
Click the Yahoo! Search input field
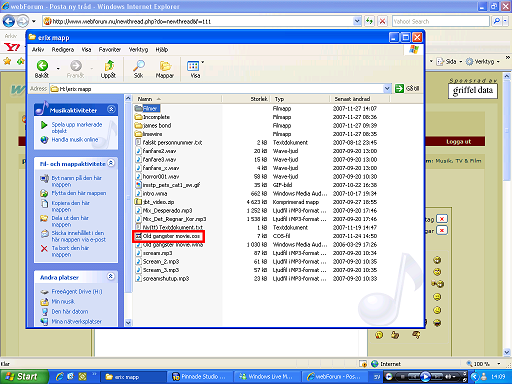click(441, 21)
